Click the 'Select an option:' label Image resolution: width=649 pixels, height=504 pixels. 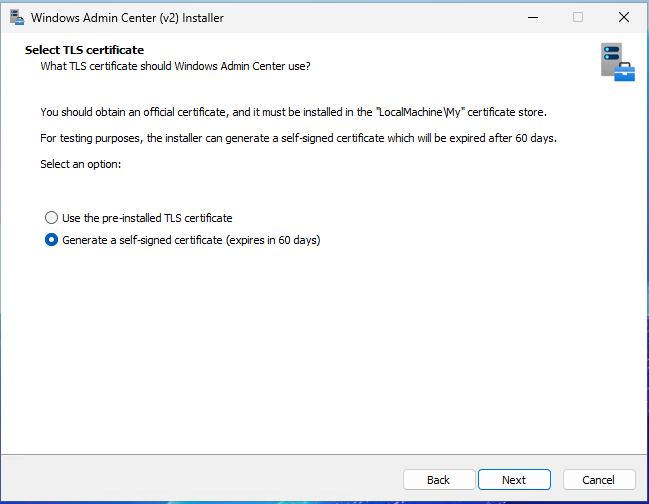click(80, 164)
